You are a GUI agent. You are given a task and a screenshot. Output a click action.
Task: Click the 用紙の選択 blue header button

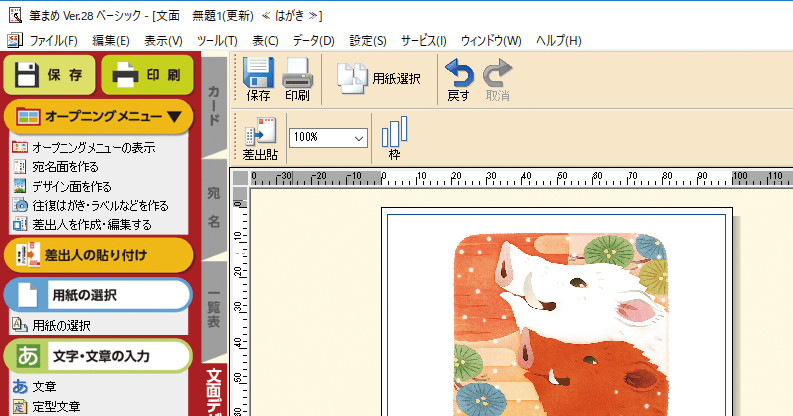click(x=98, y=295)
